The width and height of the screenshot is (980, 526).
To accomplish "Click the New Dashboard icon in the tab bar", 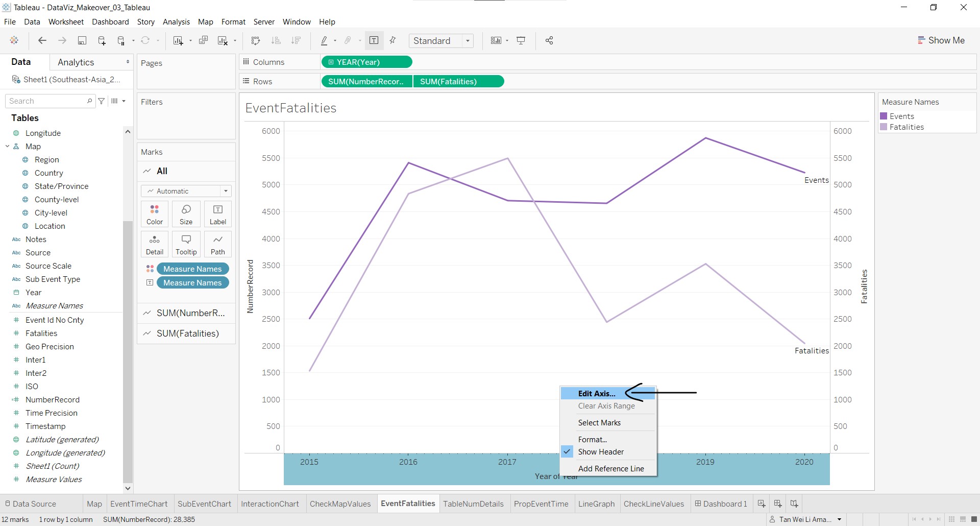I will click(x=778, y=504).
